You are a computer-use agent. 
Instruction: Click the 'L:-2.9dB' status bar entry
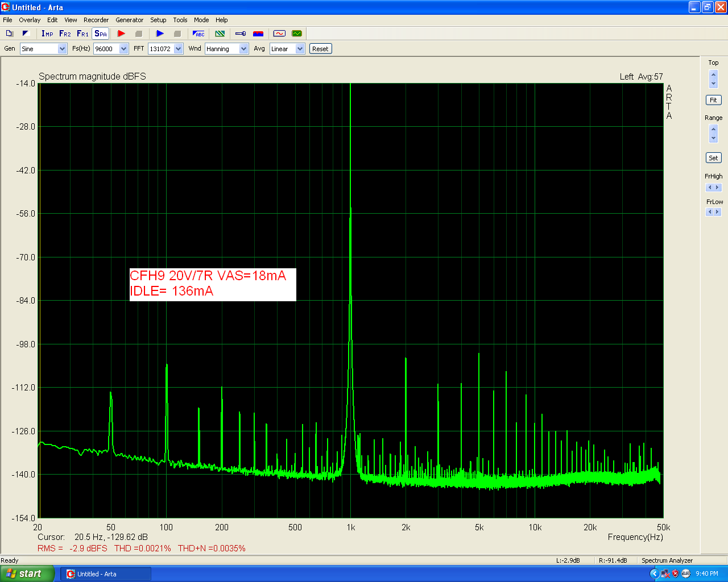point(568,560)
